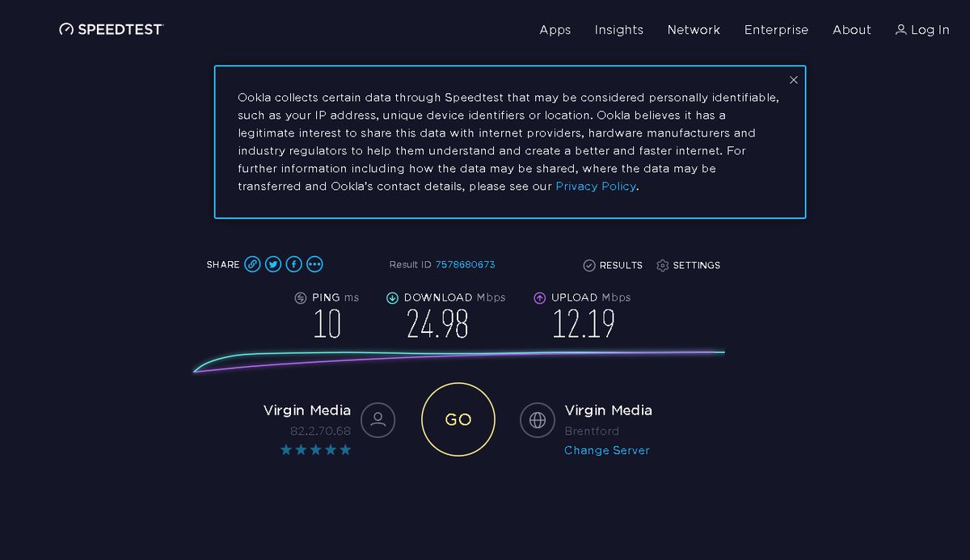970x560 pixels.
Task: Open the Enterprise menu
Action: click(776, 30)
